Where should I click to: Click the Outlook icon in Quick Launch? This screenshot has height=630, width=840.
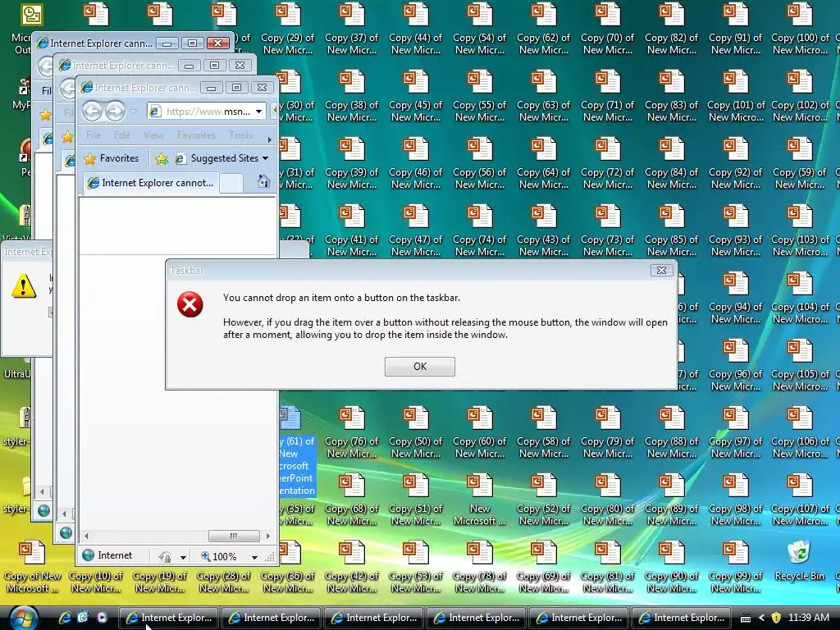tap(83, 618)
